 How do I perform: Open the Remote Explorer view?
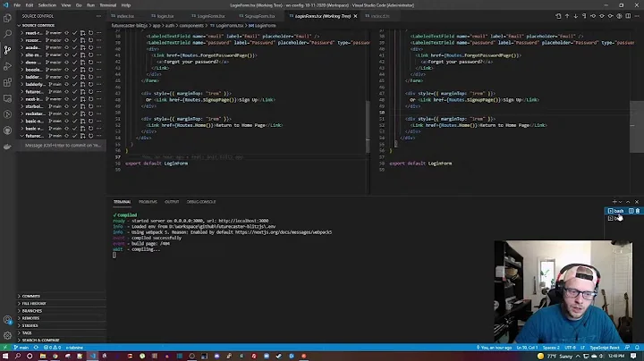pos(7,98)
